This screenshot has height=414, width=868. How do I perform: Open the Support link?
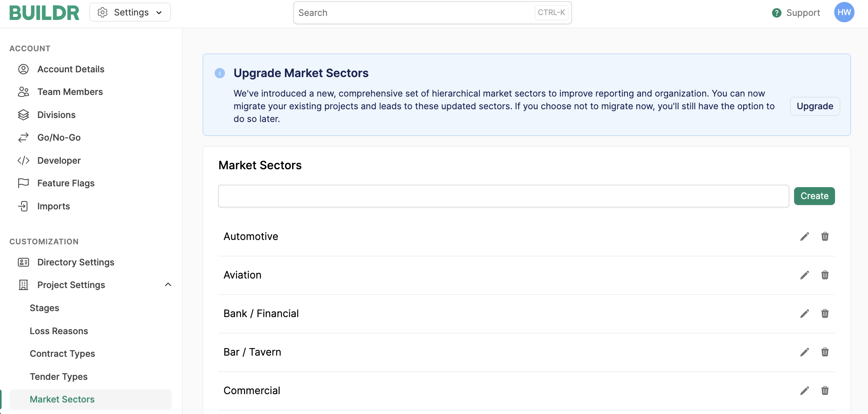796,13
